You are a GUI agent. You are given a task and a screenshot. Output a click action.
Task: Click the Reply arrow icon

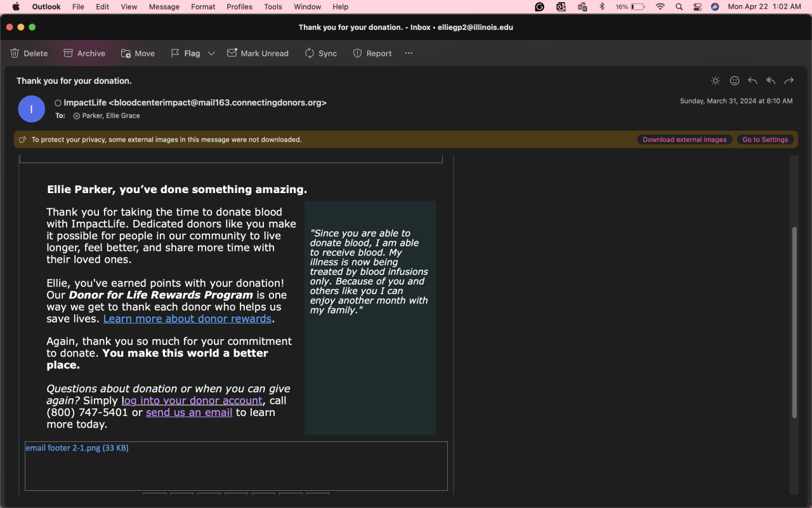[752, 81]
